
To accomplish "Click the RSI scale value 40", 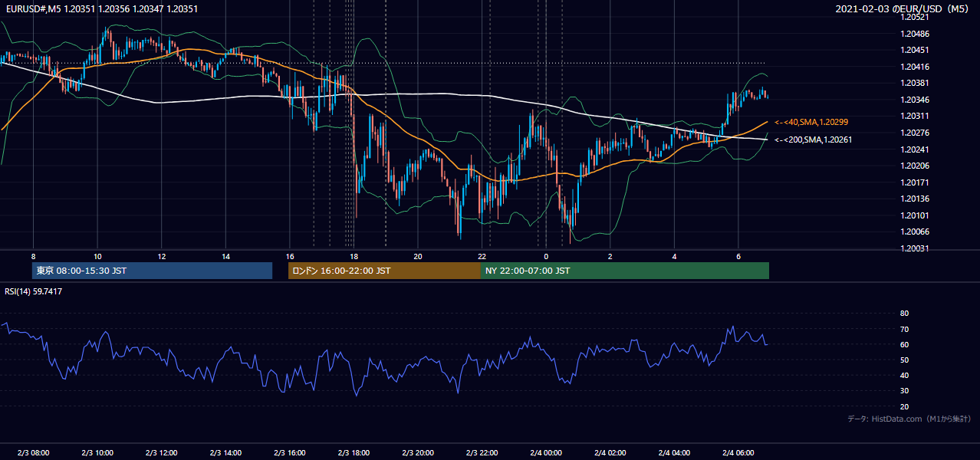I will [904, 375].
